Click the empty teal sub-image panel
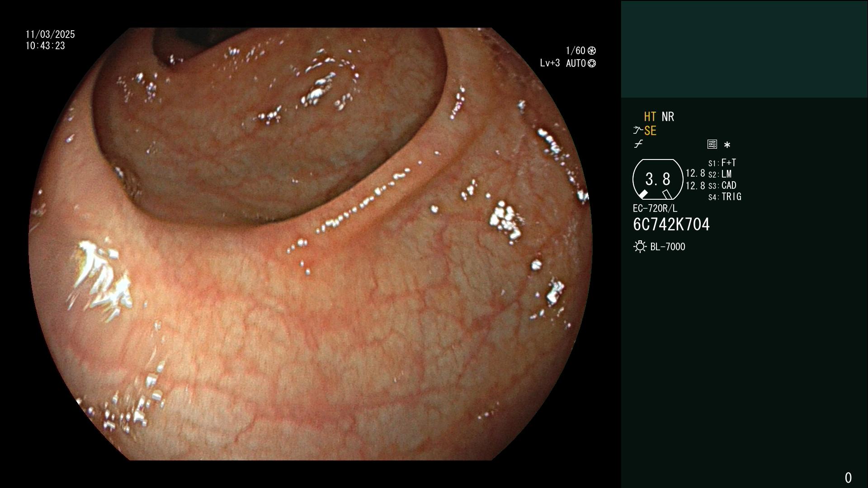This screenshot has height=488, width=868. pyautogui.click(x=744, y=49)
